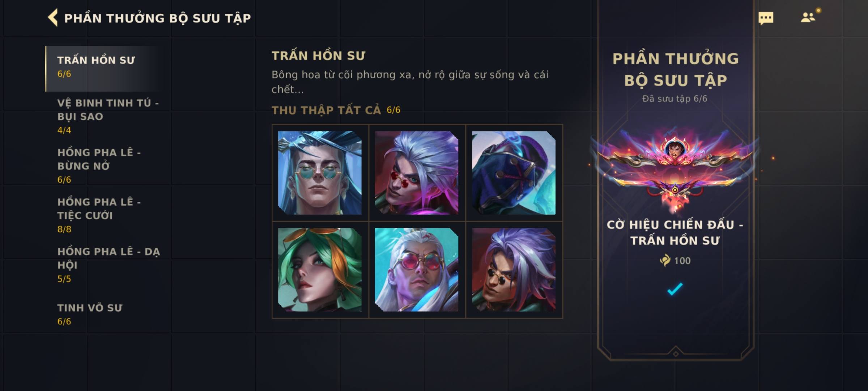868x391 pixels.
Task: Click the blue claimed reward checkmark
Action: [x=675, y=289]
